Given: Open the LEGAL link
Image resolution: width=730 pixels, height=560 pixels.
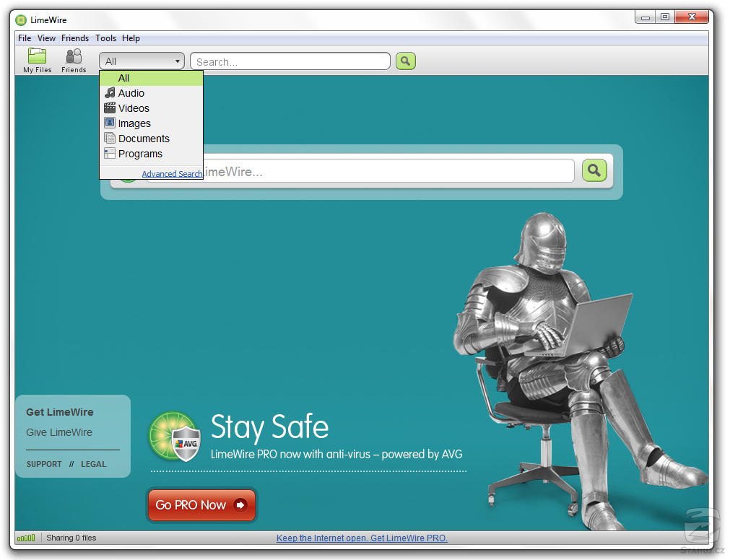Looking at the screenshot, I should (94, 464).
